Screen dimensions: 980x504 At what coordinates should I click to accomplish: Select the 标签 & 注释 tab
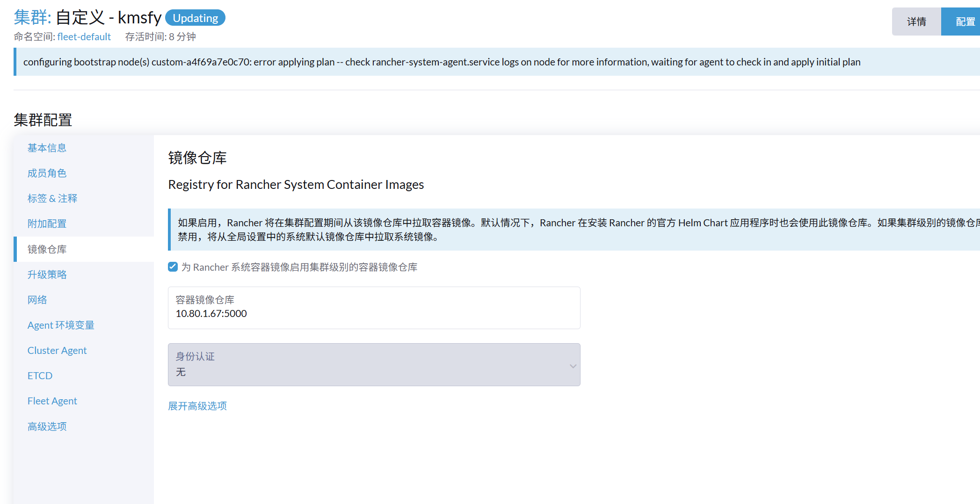point(52,198)
